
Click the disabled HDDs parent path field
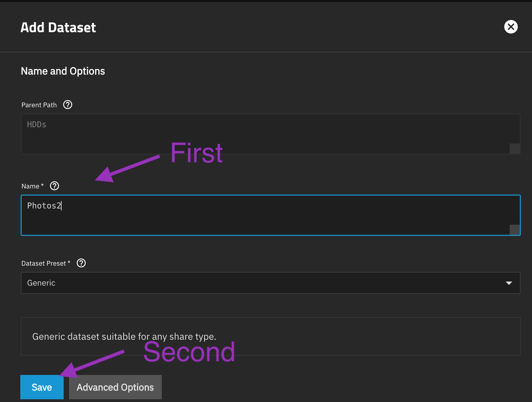tap(264, 134)
